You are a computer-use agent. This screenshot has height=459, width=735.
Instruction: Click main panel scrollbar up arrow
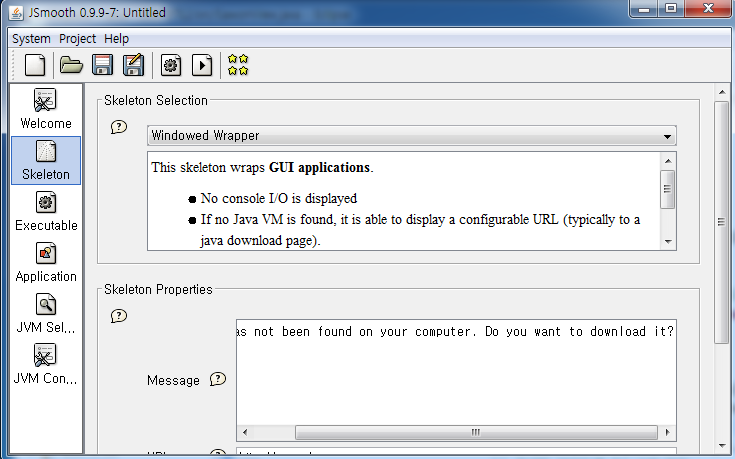pyautogui.click(x=722, y=92)
